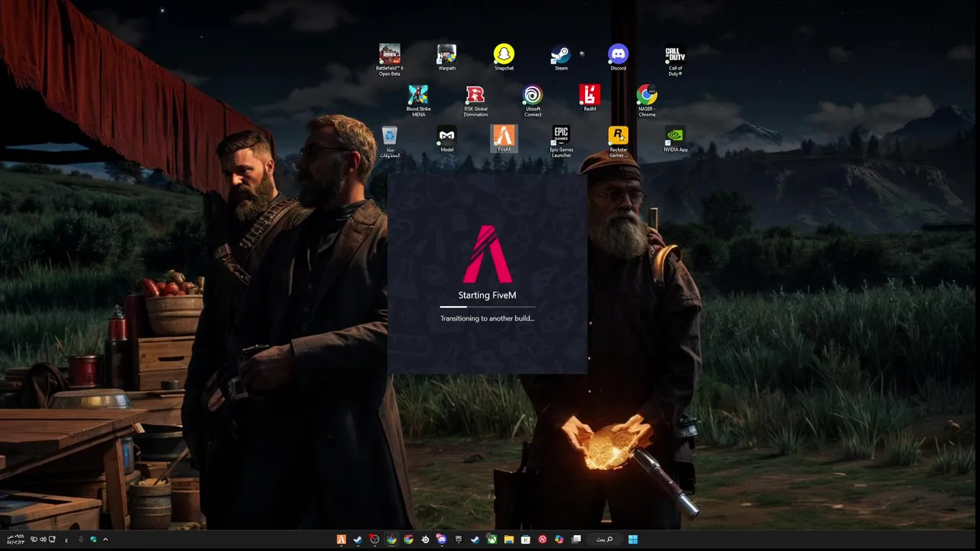This screenshot has height=551, width=980.
Task: Select the Steam desktop shortcut
Action: [561, 57]
